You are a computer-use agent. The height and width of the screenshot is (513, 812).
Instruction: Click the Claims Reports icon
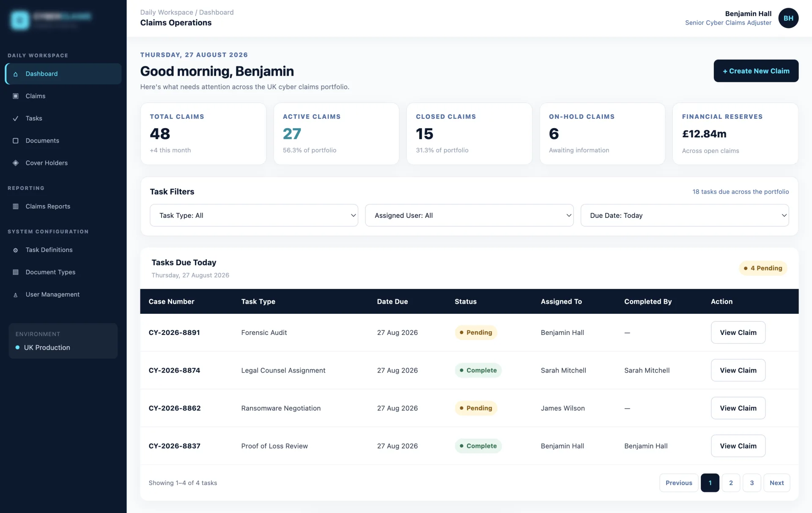16,206
